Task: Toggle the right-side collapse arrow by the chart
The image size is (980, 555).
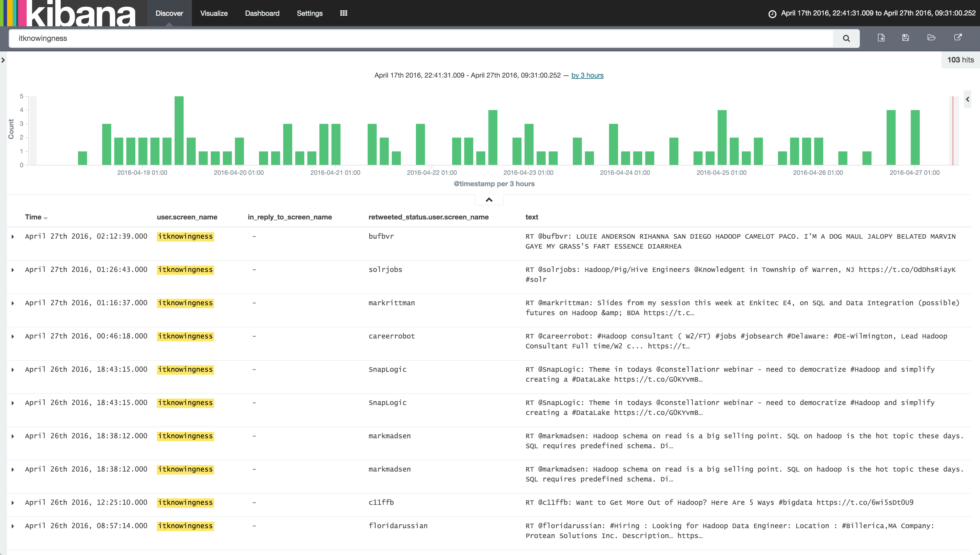Action: [x=967, y=100]
